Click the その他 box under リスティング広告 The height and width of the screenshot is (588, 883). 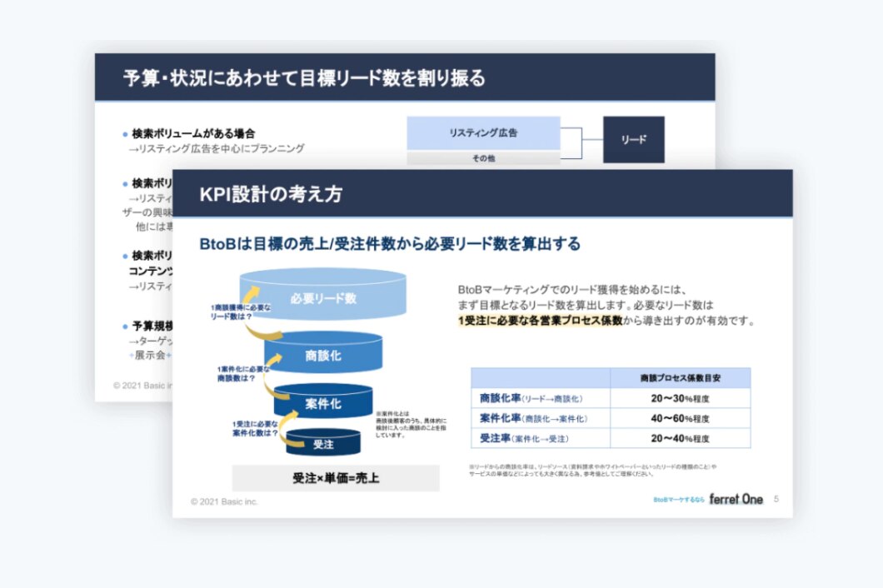click(483, 157)
